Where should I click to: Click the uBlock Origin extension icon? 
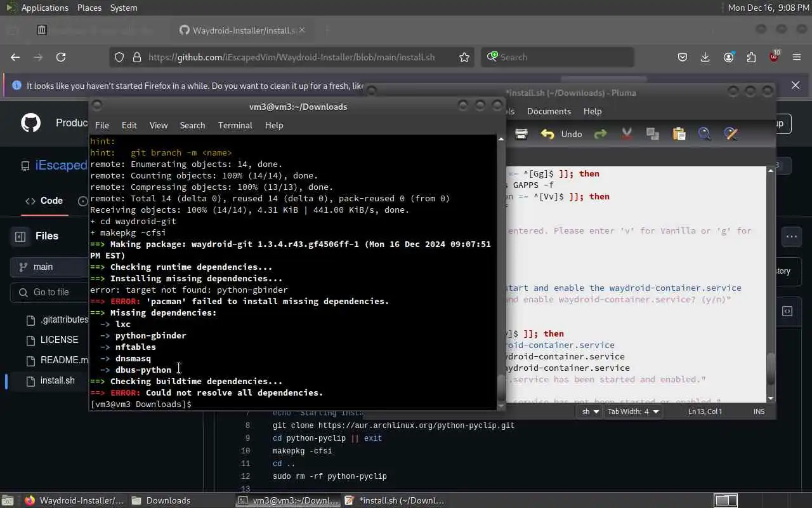click(774, 57)
